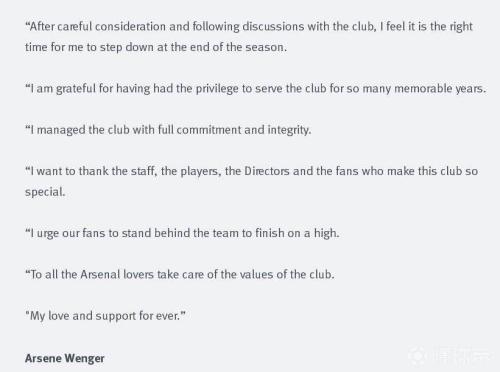500x372 pixels.
Task: Click the watermark logo in bottom corner
Action: (417, 355)
